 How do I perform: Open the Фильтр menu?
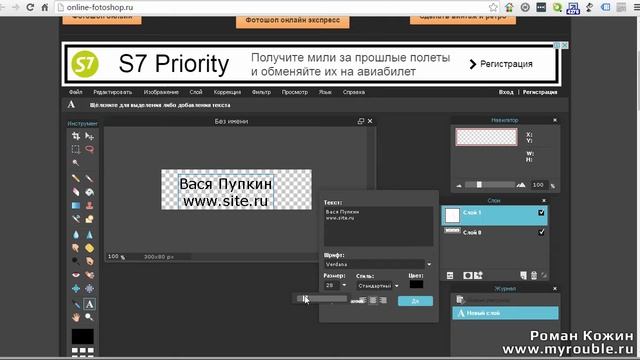pos(261,92)
